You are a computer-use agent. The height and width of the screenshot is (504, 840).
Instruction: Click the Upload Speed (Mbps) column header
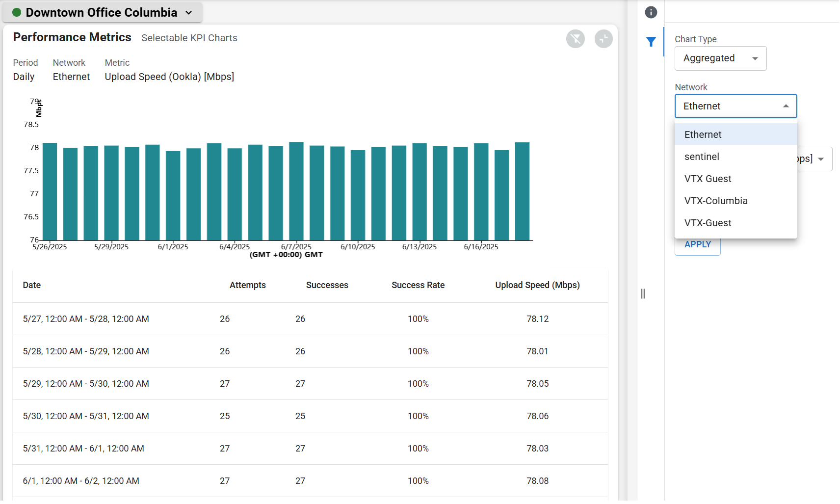(537, 285)
